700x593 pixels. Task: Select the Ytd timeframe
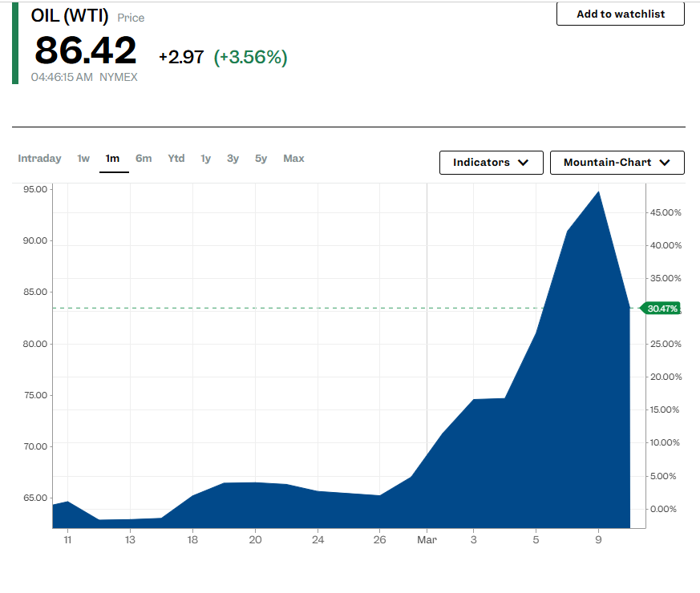(x=176, y=158)
